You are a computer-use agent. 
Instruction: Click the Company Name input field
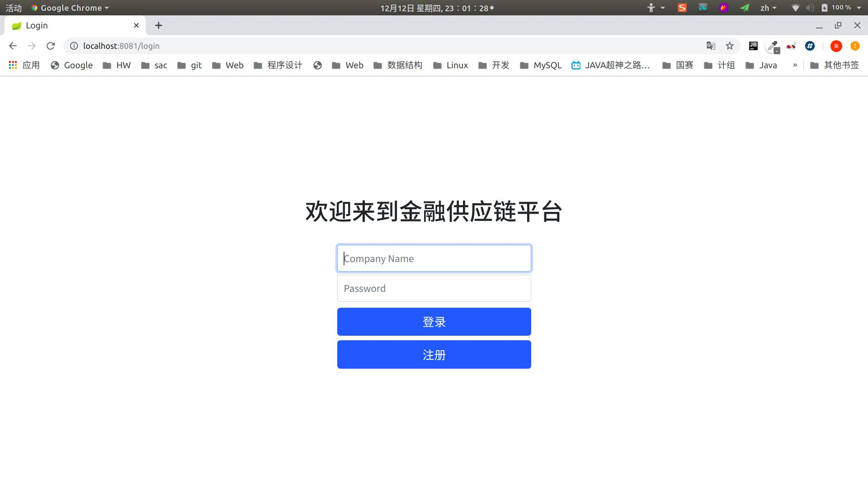click(434, 258)
